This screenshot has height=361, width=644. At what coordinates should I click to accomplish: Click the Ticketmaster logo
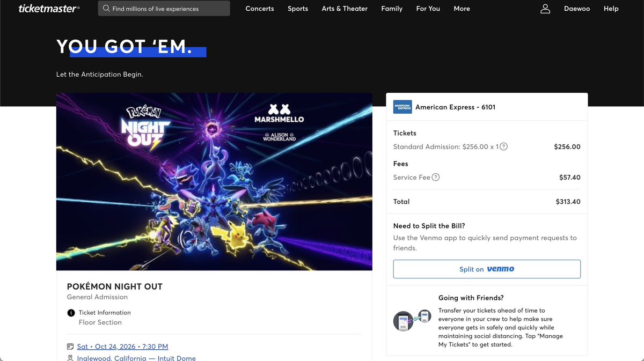click(x=49, y=9)
